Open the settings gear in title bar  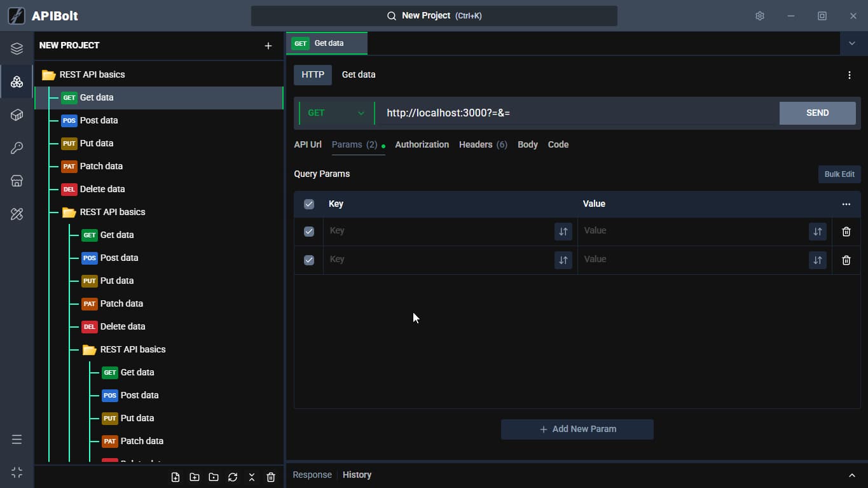(759, 16)
